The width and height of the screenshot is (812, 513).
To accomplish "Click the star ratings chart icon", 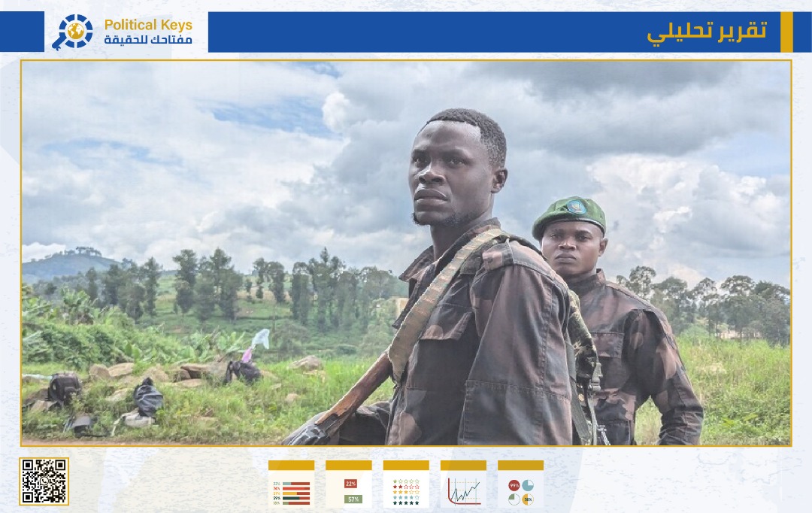I will [x=406, y=484].
